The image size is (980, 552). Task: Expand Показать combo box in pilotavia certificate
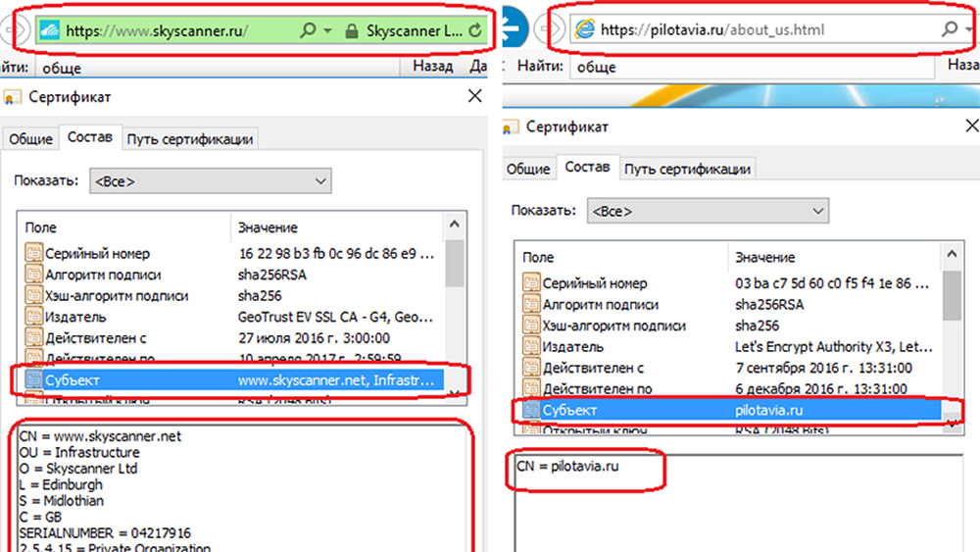[708, 211]
